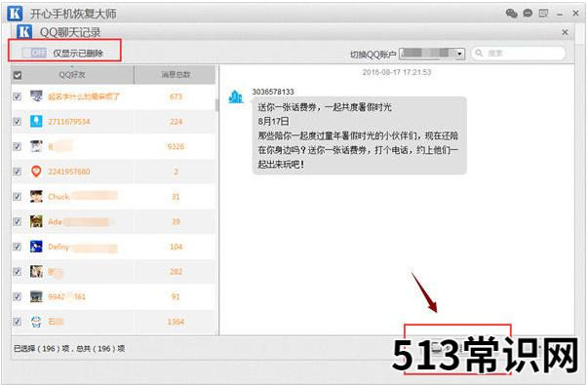This screenshot has width=588, height=385.
Task: Click the Doraemon avatar in the 1364 row
Action: pos(36,322)
